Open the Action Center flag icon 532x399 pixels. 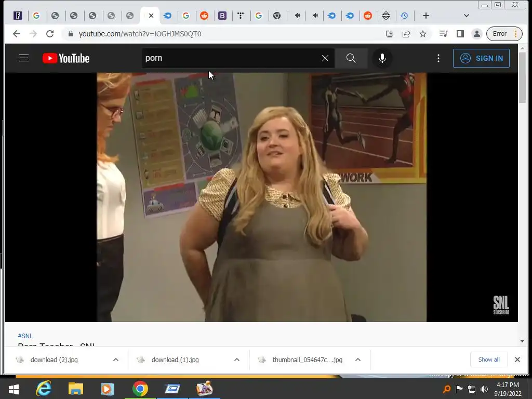459,389
